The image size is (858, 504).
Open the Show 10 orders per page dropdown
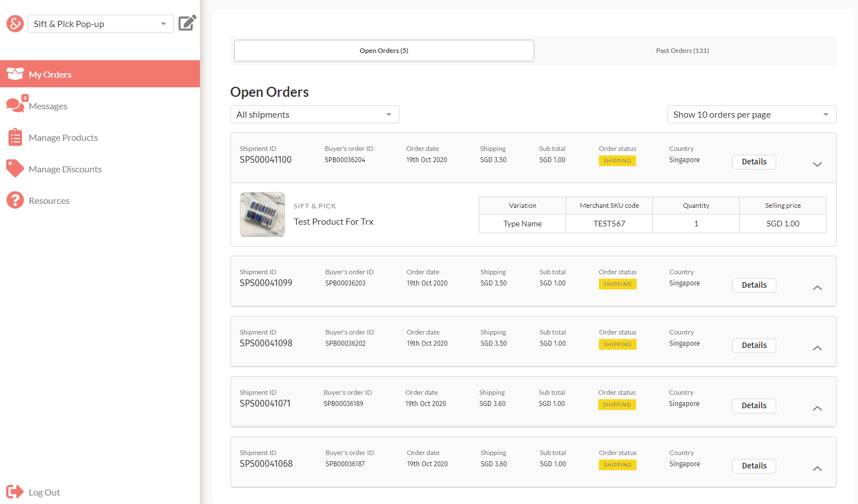pos(752,114)
